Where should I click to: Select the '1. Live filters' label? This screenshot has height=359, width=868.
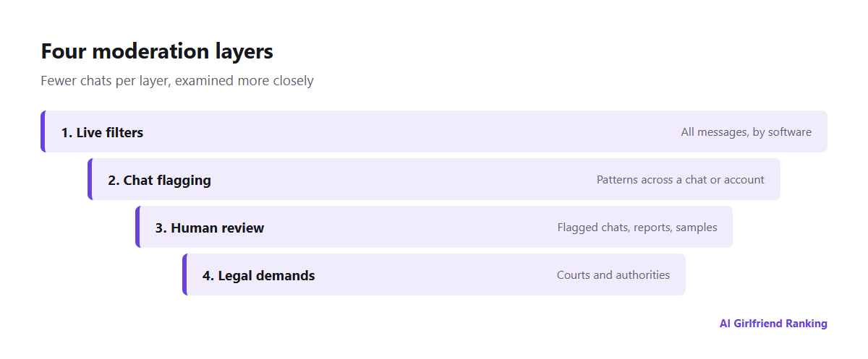pos(102,133)
